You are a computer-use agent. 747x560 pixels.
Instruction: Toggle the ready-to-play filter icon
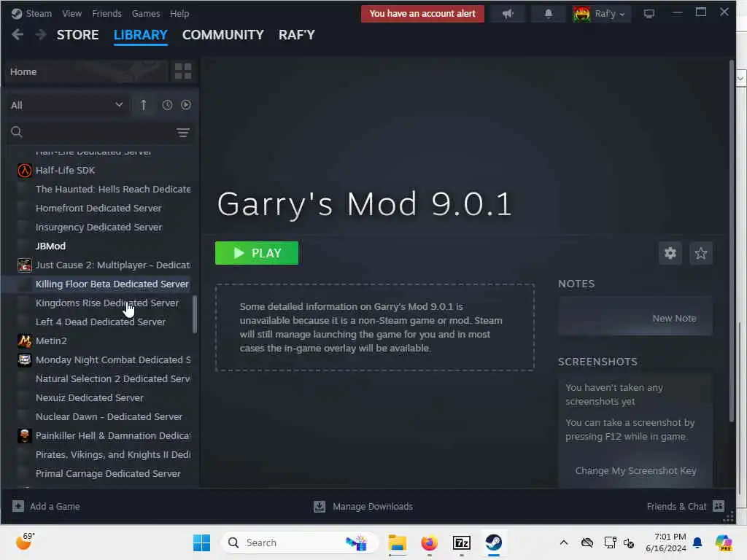[186, 105]
